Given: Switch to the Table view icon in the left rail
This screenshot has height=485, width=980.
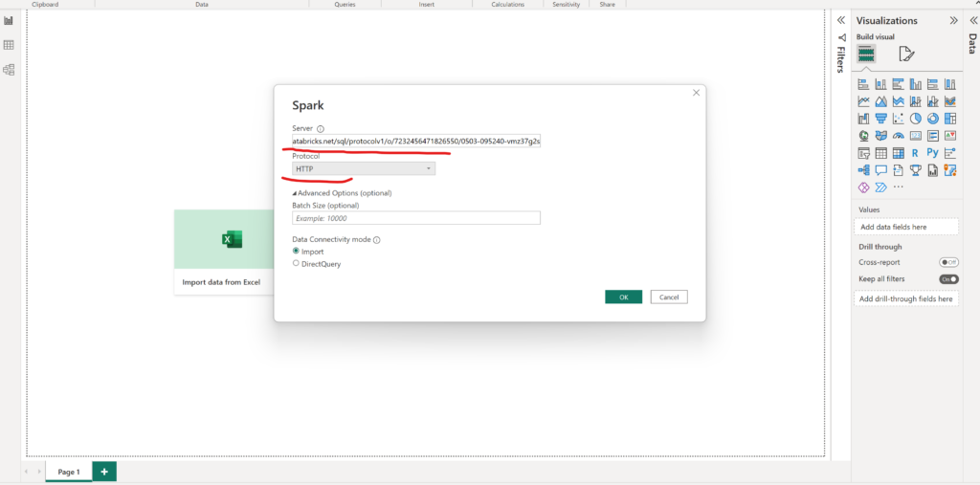Looking at the screenshot, I should click(9, 45).
